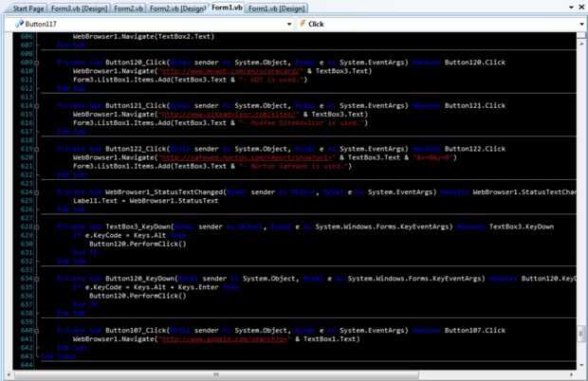
Task: Click the Button117 object icon
Action: [19, 24]
